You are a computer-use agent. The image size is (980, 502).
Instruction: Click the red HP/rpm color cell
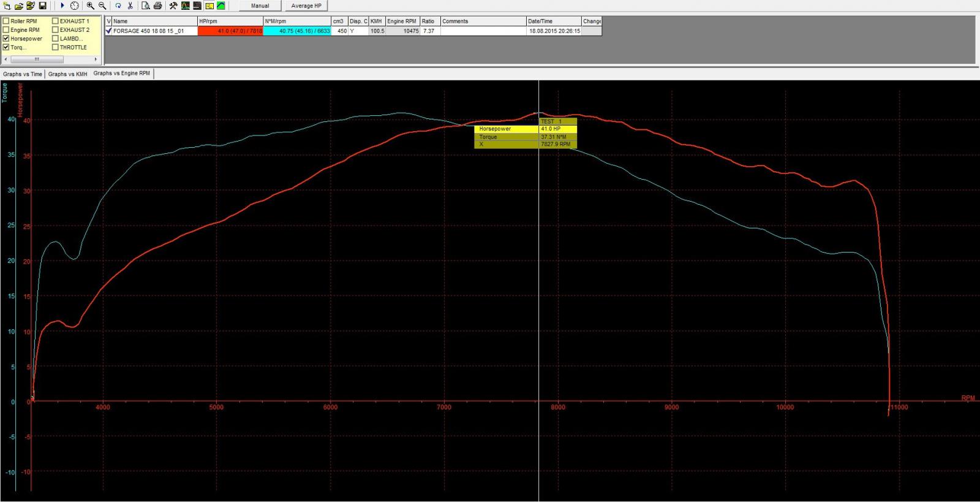[230, 31]
